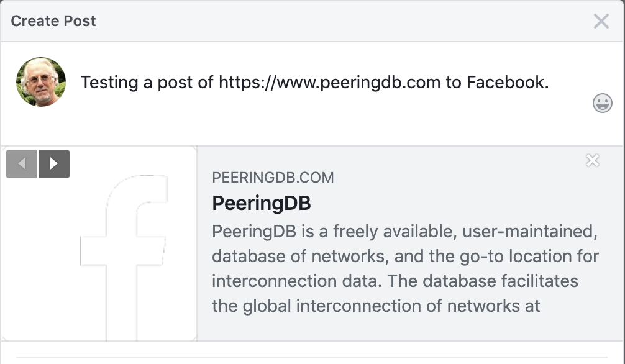This screenshot has height=364, width=625.
Task: Click the words user-maintained in the description
Action: click(530, 232)
